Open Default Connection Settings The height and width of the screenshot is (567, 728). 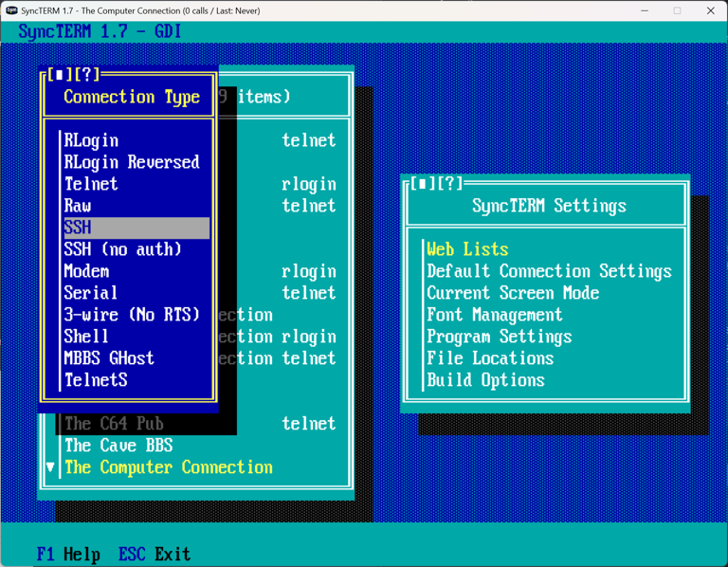(549, 271)
